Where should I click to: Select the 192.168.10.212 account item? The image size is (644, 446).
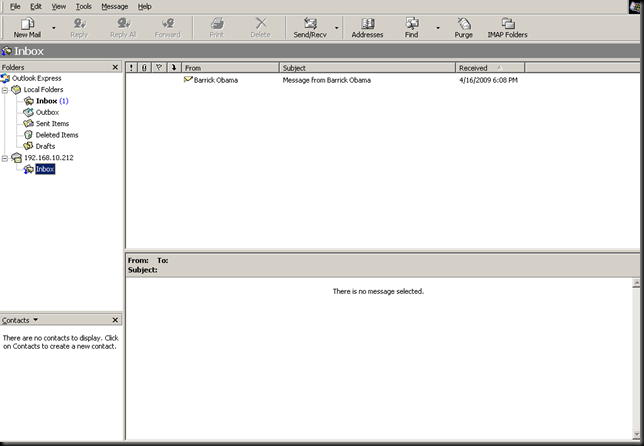48,158
